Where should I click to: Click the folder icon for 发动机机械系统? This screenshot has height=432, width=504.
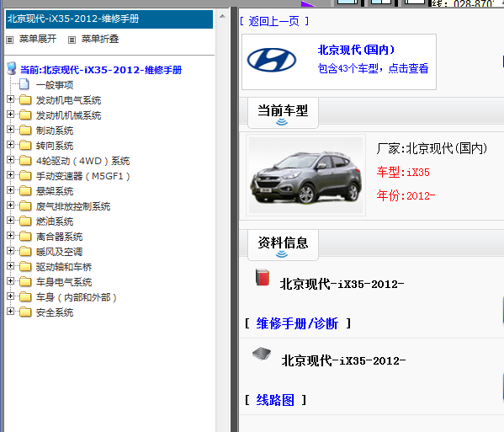coord(25,115)
